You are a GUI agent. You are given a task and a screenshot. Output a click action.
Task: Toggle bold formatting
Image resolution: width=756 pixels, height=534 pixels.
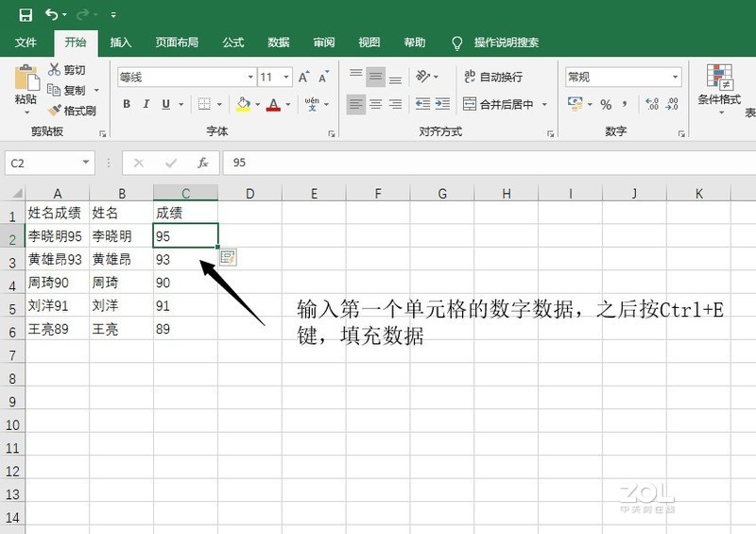point(127,104)
